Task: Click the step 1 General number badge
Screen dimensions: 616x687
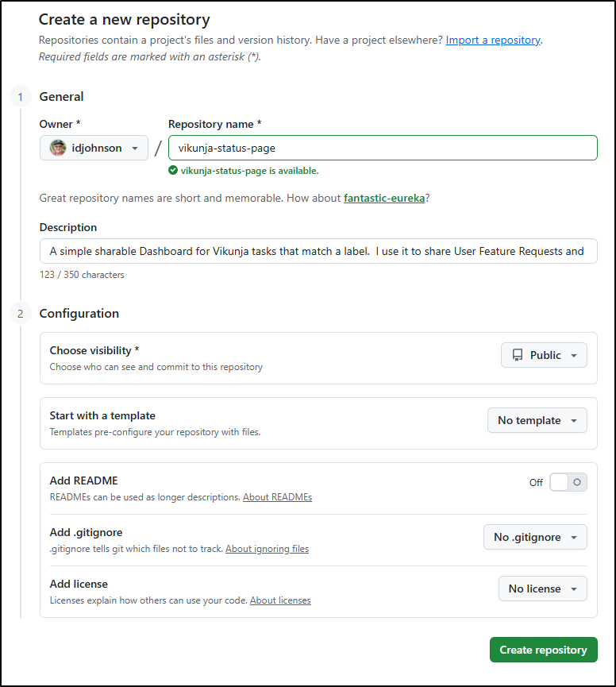Action: click(20, 97)
